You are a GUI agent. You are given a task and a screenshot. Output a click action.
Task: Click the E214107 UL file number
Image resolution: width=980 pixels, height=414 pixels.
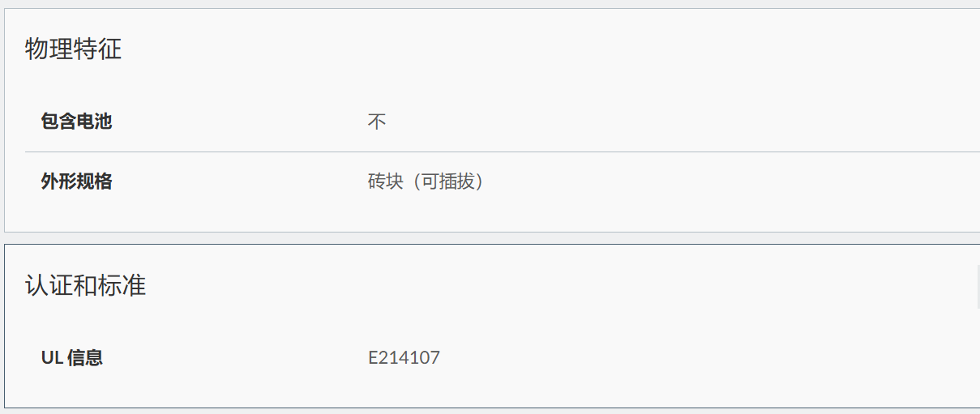[404, 357]
